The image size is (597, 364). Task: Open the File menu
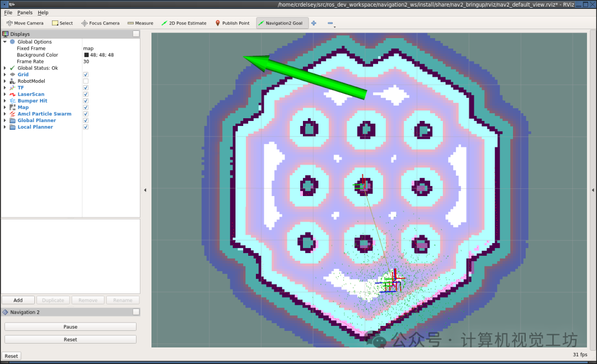pyautogui.click(x=8, y=13)
